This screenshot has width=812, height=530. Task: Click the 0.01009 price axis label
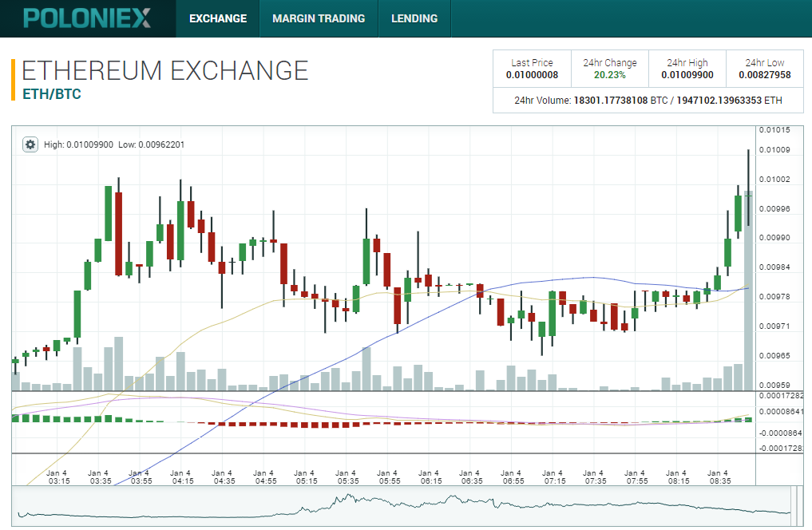click(774, 150)
